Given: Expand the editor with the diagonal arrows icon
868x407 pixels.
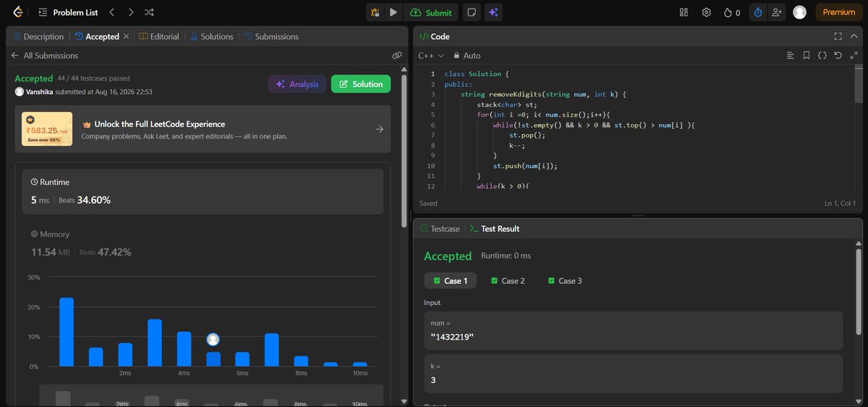Looking at the screenshot, I should pyautogui.click(x=854, y=55).
